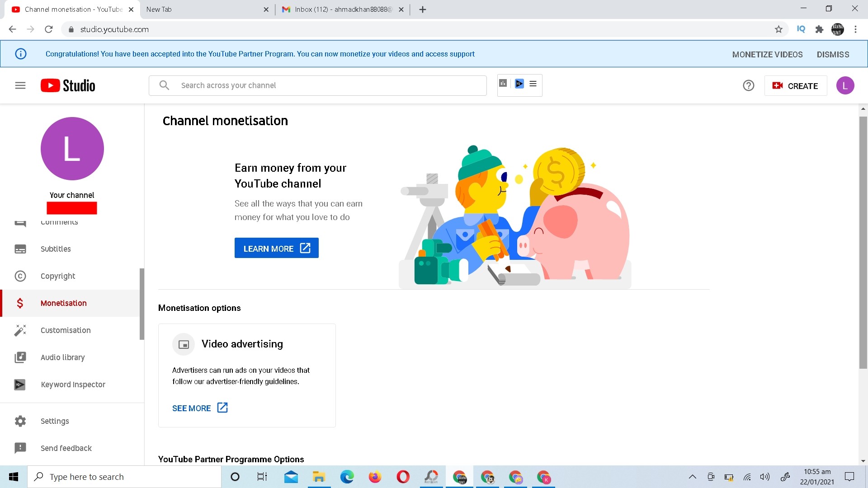The width and height of the screenshot is (868, 488).
Task: Click the YouTube Studio logo
Action: pos(68,85)
